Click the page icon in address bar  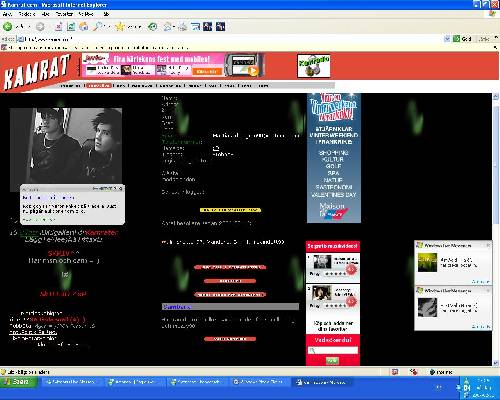click(x=20, y=39)
